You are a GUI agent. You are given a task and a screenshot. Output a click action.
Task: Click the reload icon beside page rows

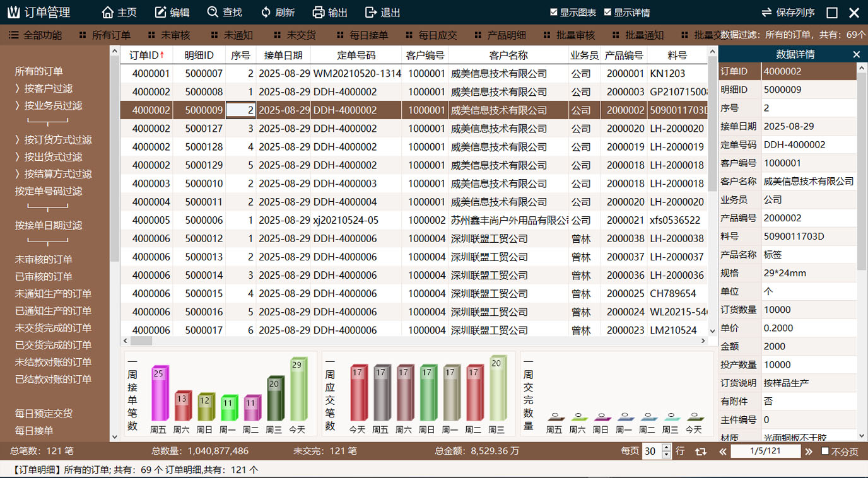(x=700, y=452)
